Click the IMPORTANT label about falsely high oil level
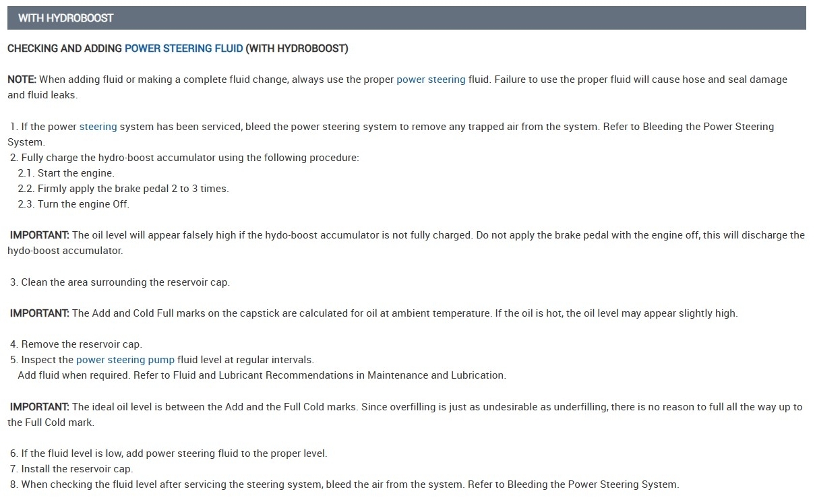Viewport: 815px width, 504px height. (x=39, y=235)
